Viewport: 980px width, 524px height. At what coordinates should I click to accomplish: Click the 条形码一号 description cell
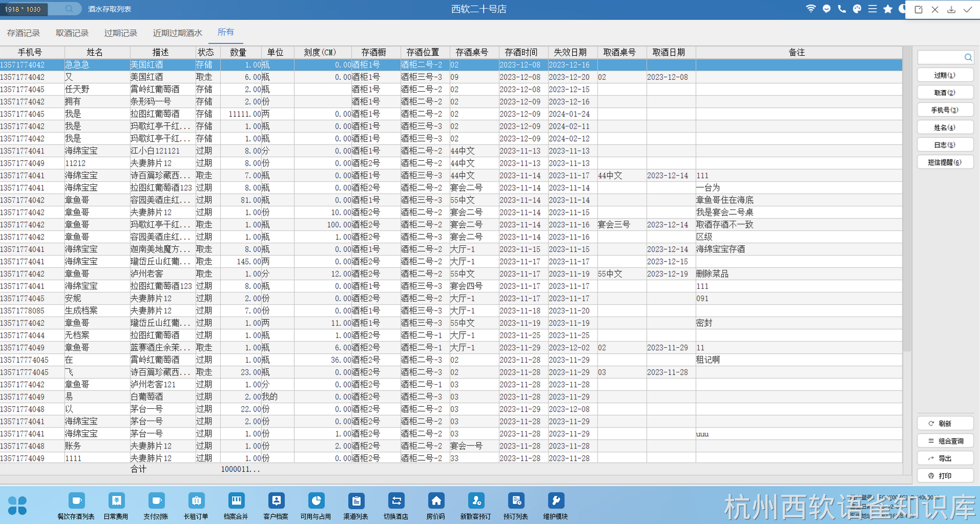pos(162,102)
